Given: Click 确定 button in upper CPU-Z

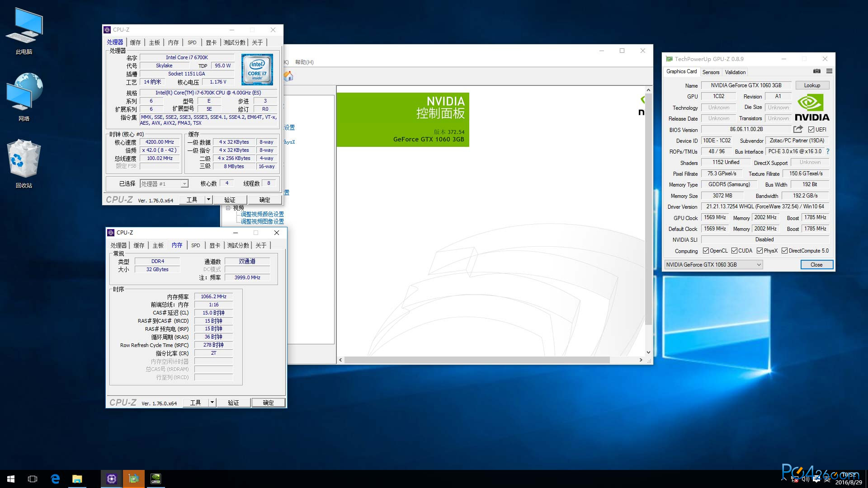Looking at the screenshot, I should pos(264,200).
